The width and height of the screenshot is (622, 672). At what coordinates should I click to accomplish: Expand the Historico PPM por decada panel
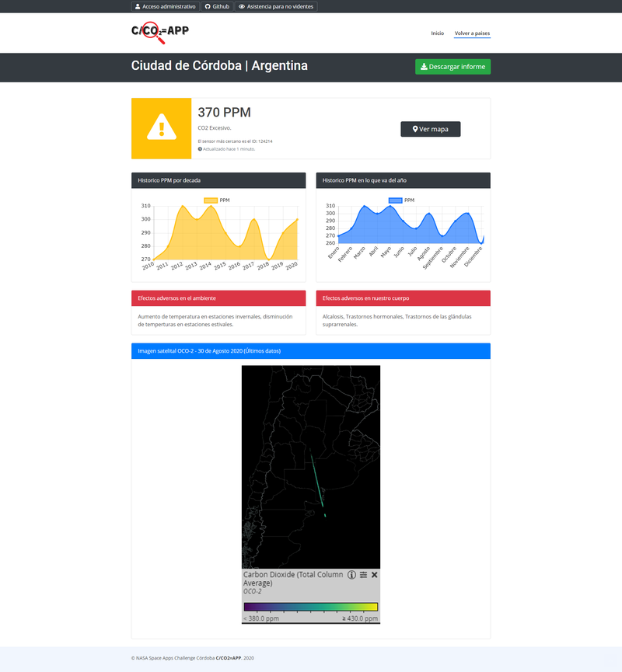coord(218,180)
